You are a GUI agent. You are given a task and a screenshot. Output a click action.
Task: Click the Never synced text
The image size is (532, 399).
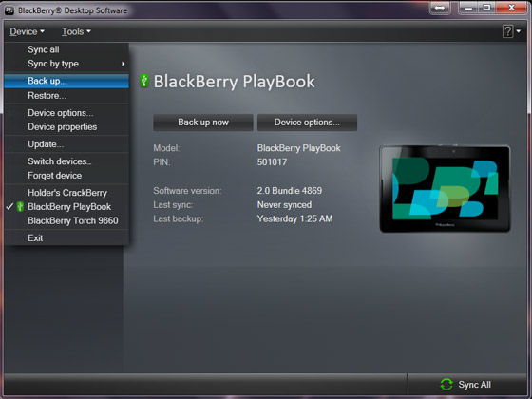284,205
